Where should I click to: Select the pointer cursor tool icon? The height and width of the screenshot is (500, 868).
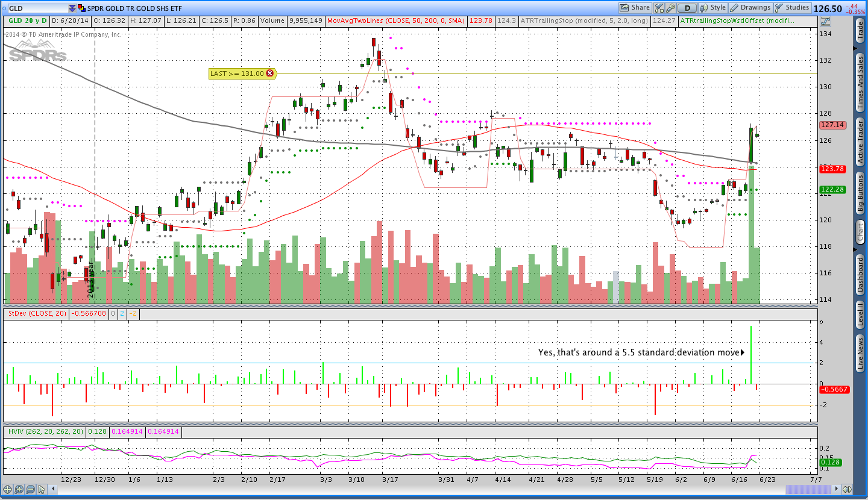pos(43,489)
